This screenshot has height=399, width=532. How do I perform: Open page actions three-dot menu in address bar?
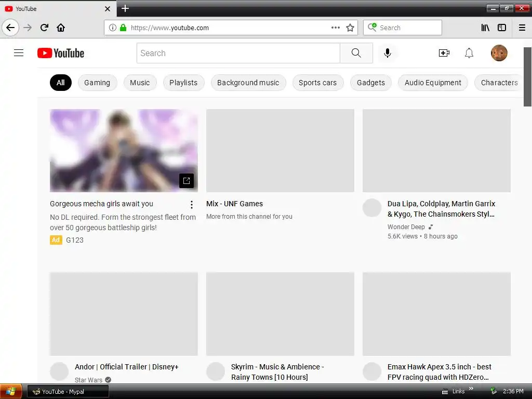(336, 28)
